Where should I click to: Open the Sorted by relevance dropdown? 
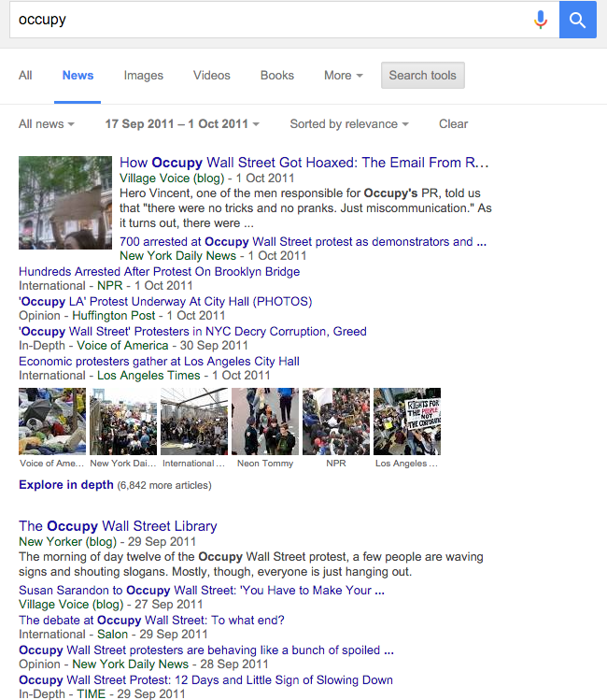click(x=349, y=123)
